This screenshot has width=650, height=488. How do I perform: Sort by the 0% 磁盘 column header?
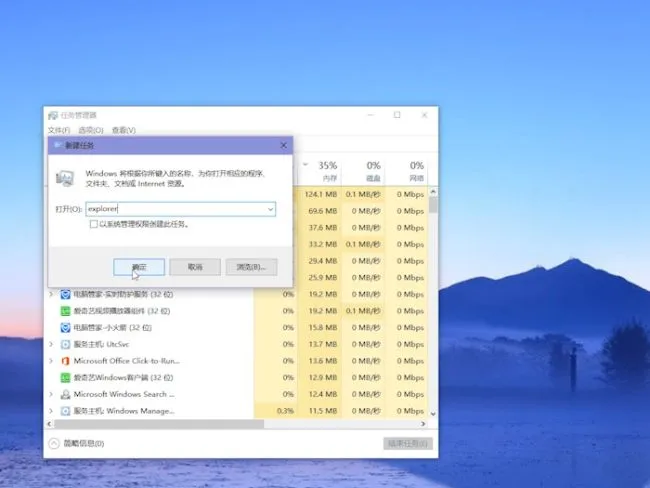(363, 171)
